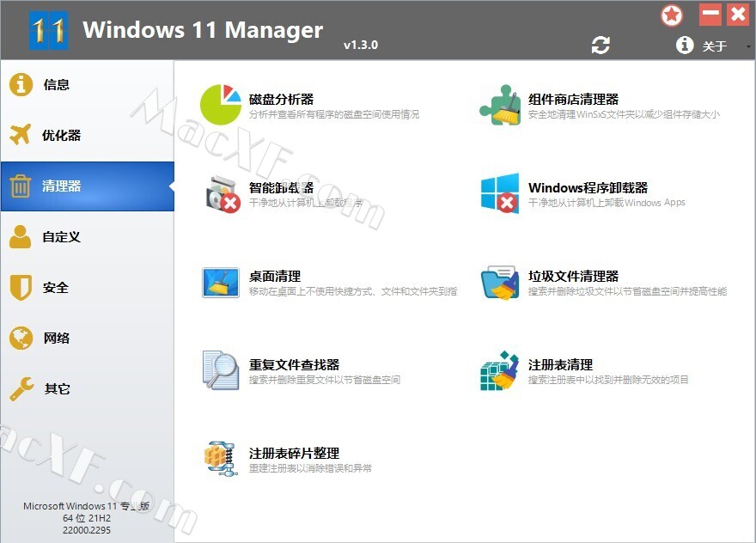Open the 网络 section

click(x=88, y=338)
